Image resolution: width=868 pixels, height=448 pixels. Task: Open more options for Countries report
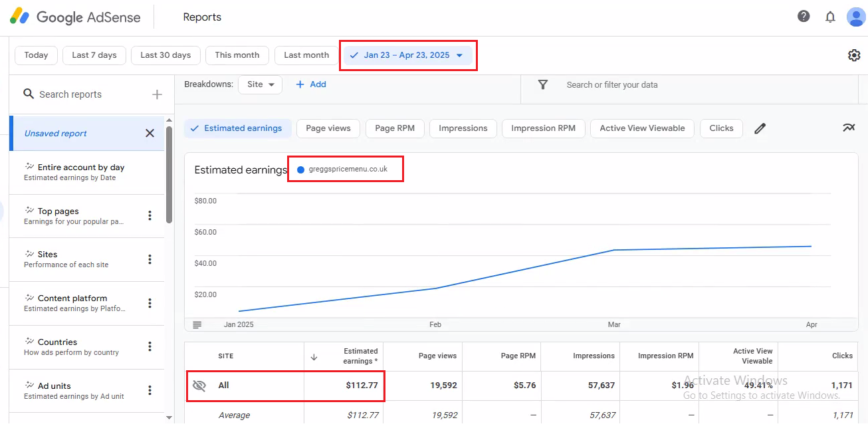[x=150, y=346]
